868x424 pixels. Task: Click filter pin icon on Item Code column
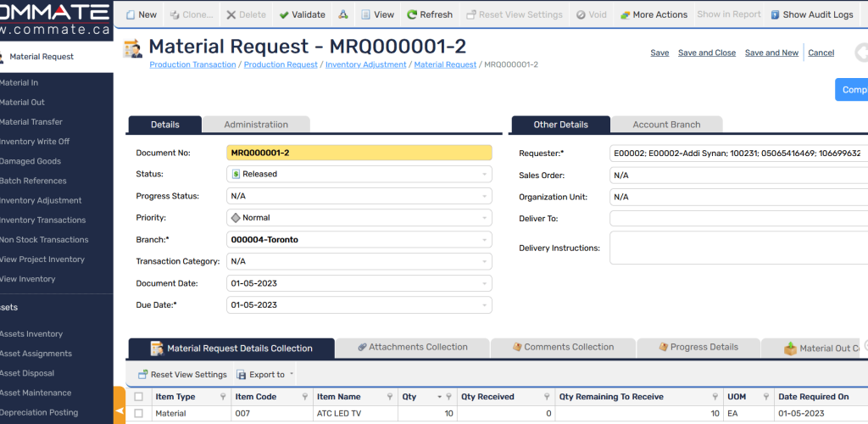tap(305, 397)
